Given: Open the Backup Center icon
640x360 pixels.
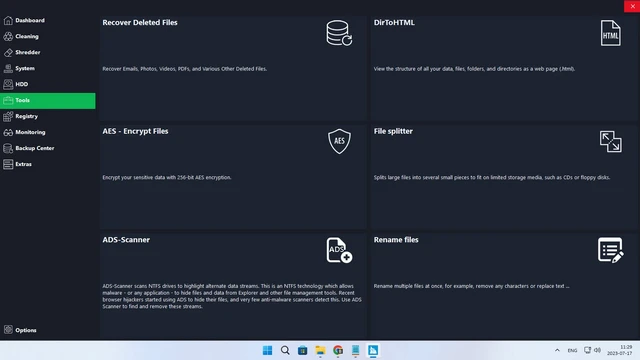Looking at the screenshot, I should click(8, 148).
